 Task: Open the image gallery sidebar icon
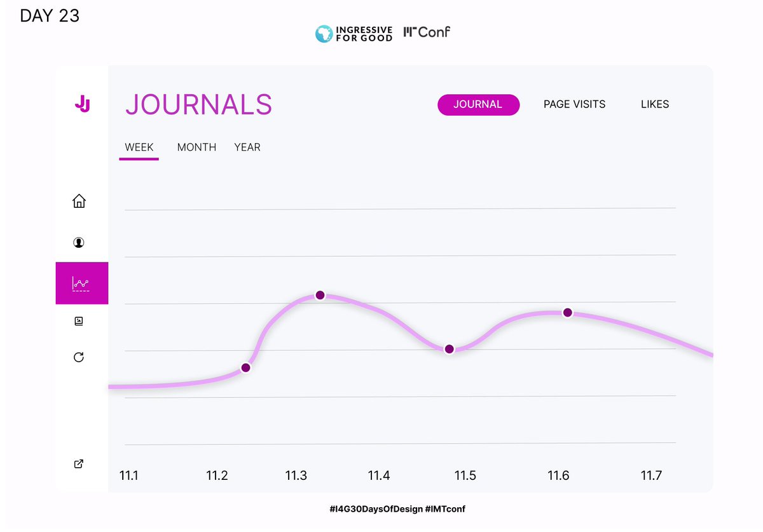(x=79, y=321)
